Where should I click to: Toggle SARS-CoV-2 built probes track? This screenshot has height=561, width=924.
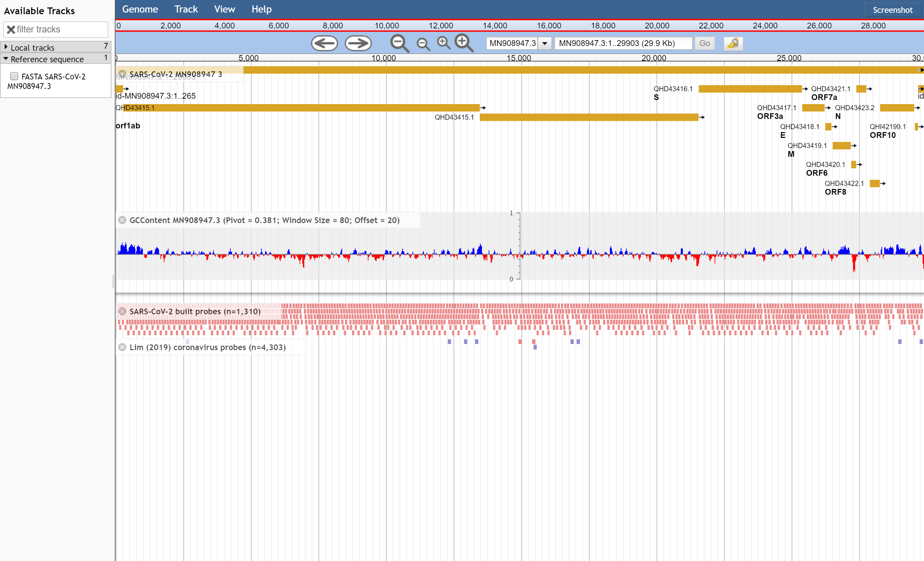click(122, 311)
